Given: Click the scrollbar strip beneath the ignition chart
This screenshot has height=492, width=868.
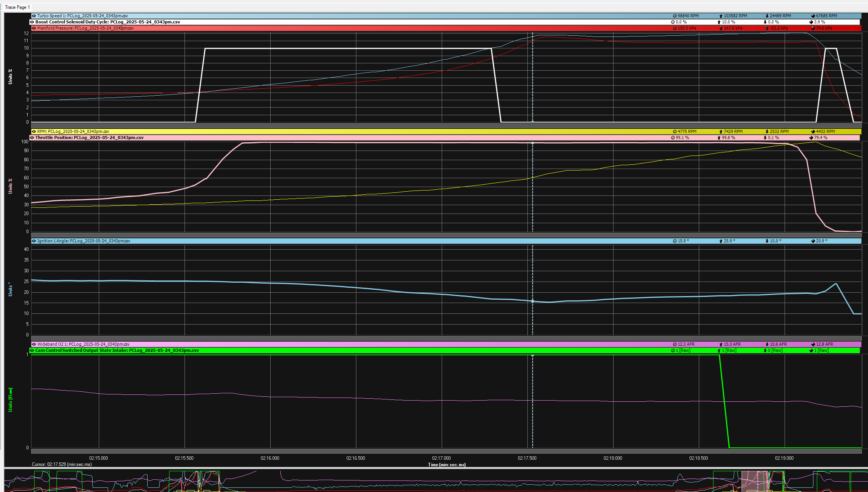Looking at the screenshot, I should click(446, 338).
